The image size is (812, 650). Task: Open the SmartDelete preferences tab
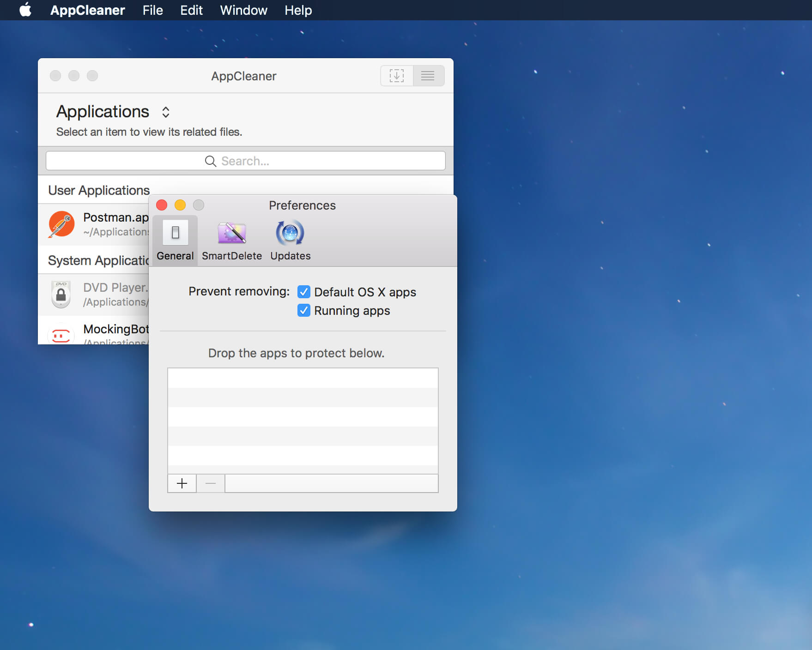[x=232, y=241]
